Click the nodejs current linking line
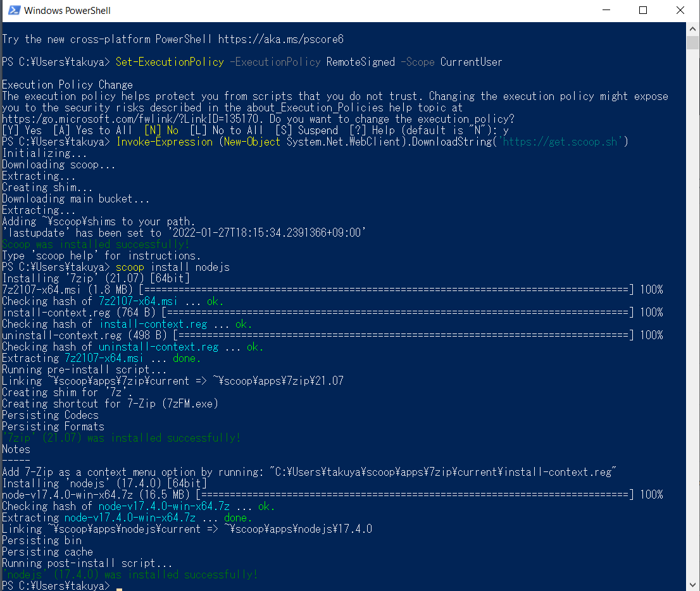 pyautogui.click(x=187, y=529)
